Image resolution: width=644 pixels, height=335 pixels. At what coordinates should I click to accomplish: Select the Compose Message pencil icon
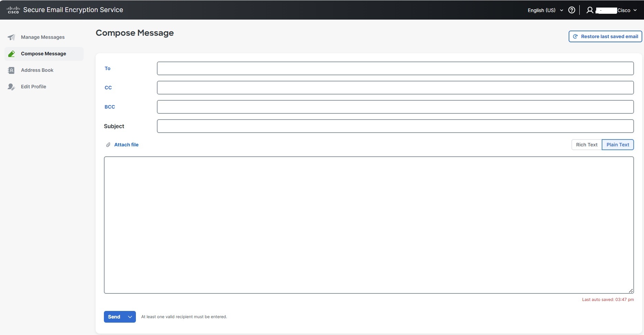tap(12, 54)
